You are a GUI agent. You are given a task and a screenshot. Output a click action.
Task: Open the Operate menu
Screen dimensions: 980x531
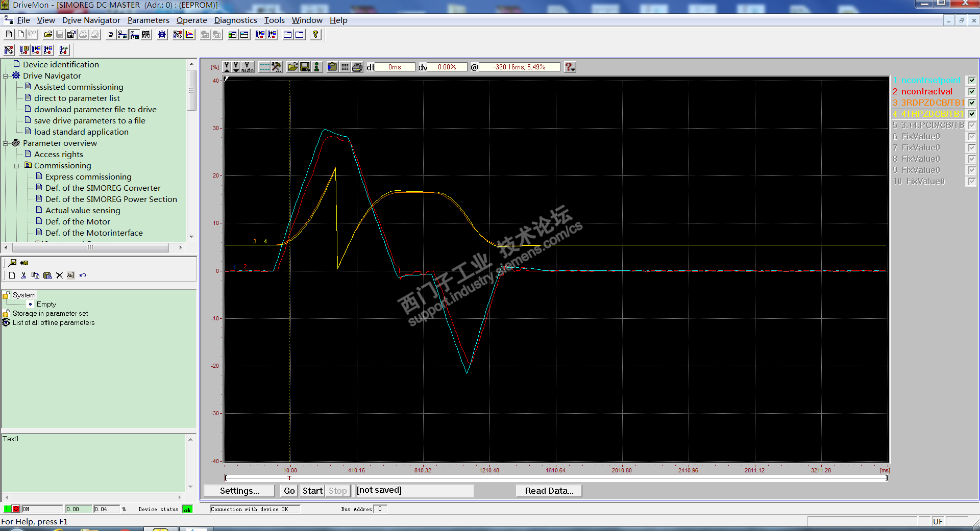(x=191, y=20)
